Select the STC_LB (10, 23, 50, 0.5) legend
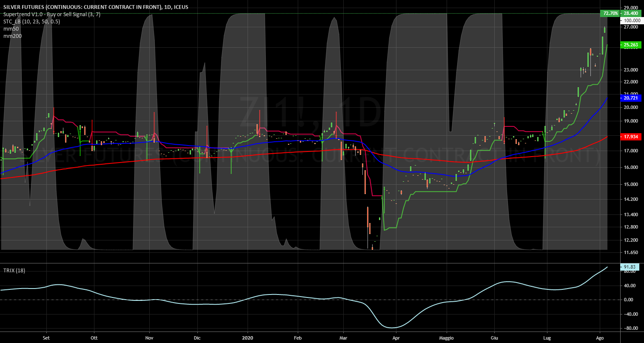Screen dimensions: 644x343 coord(32,21)
